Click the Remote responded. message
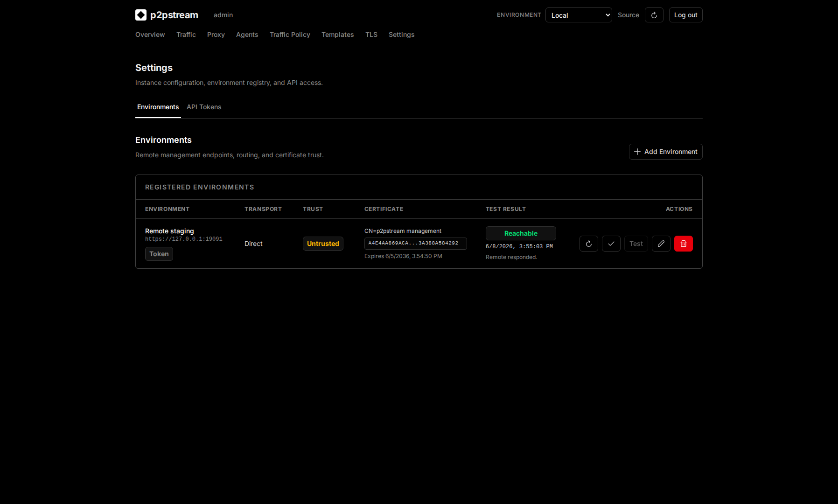This screenshot has width=838, height=504. 511,257
